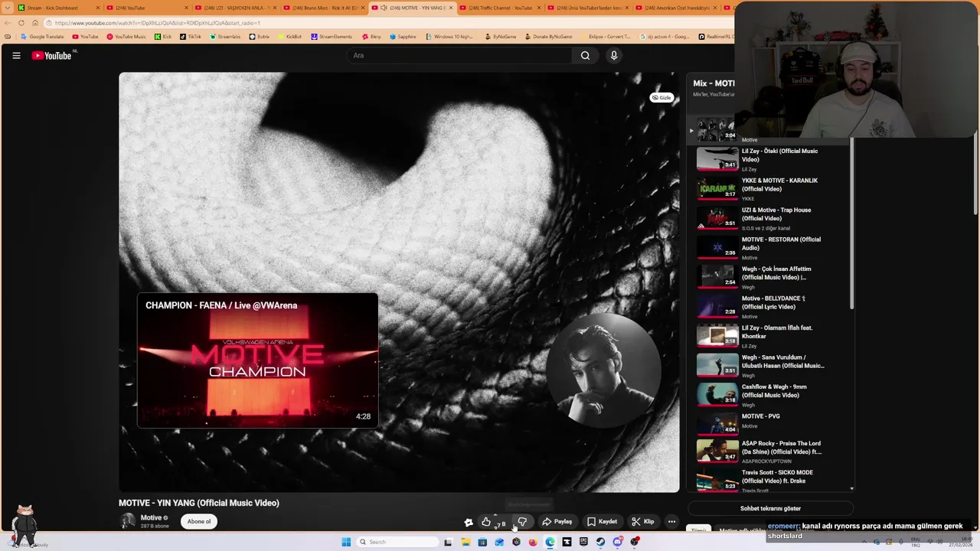Open KickBot bookmark
Screen dimensions: 980x551
289,37
